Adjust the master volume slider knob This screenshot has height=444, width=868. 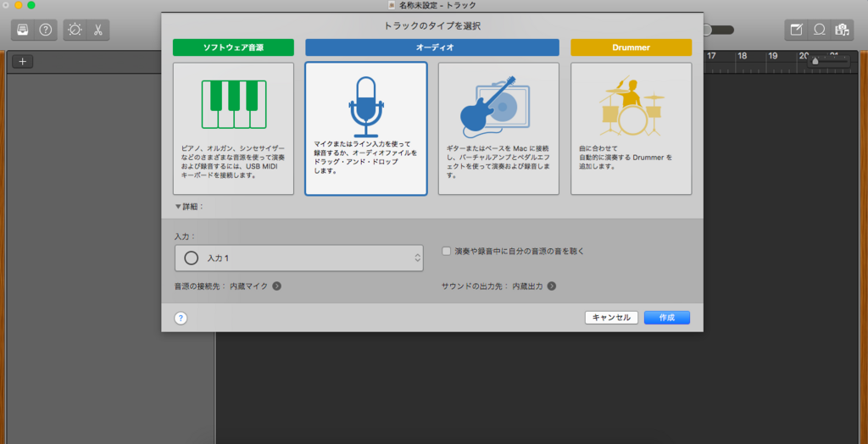coord(707,30)
